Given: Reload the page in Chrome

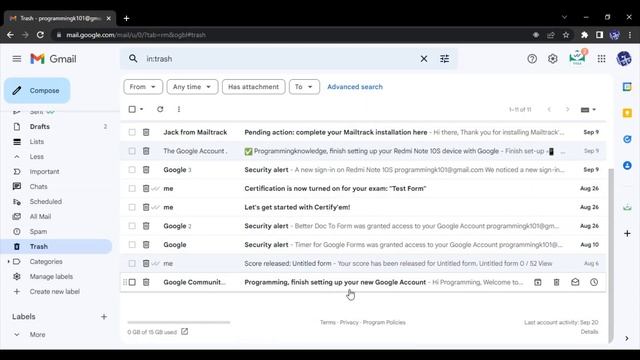Looking at the screenshot, I should (40, 35).
